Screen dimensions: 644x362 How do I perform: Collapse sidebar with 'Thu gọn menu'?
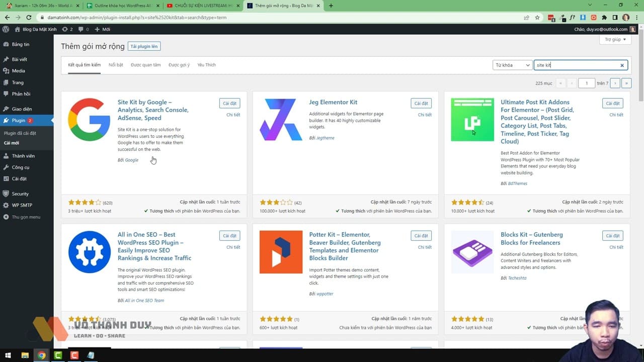(27, 217)
